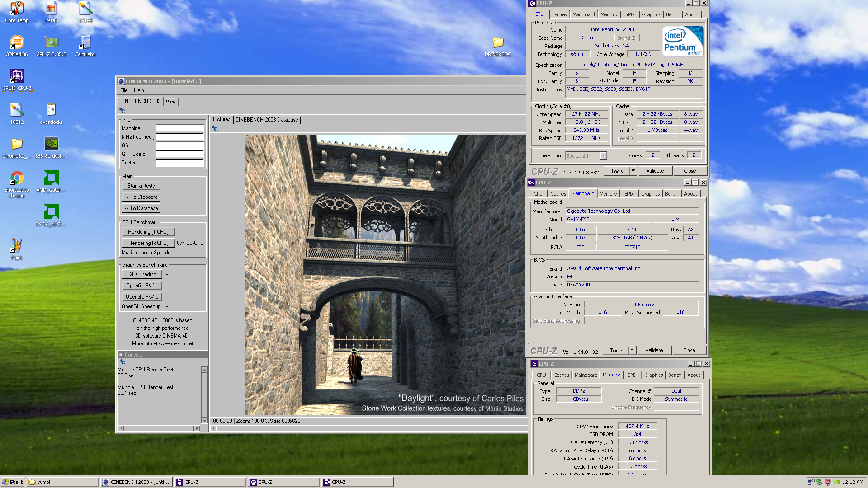Switch to CINEBENCH 2003 Database tab
868x488 pixels.
coord(267,120)
